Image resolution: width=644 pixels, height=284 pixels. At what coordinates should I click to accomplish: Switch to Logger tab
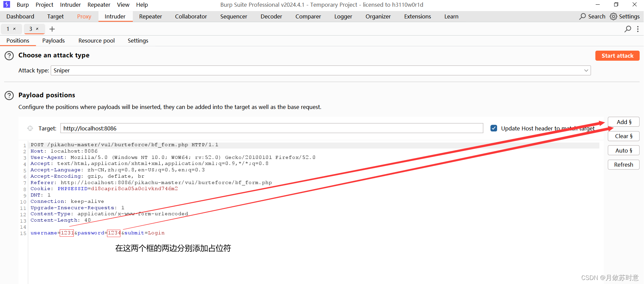[x=343, y=16]
